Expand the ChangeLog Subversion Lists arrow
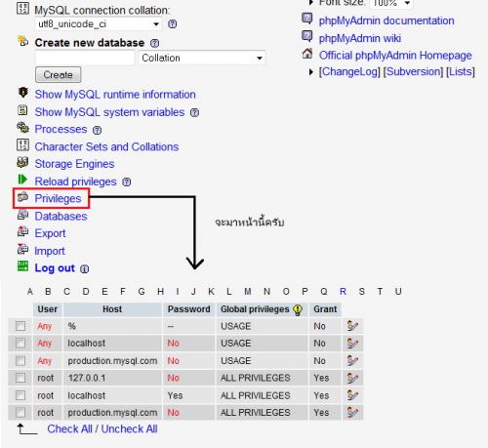The image size is (488, 448). pos(311,72)
